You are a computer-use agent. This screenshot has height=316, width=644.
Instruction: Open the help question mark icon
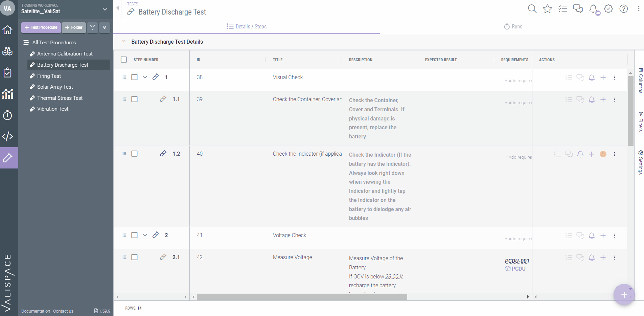tap(623, 9)
